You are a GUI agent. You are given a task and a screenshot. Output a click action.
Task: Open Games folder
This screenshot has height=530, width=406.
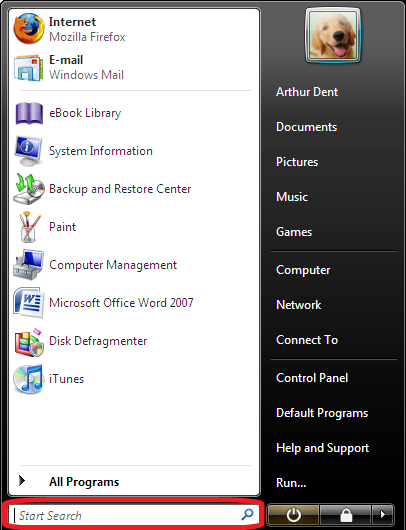[x=294, y=232]
